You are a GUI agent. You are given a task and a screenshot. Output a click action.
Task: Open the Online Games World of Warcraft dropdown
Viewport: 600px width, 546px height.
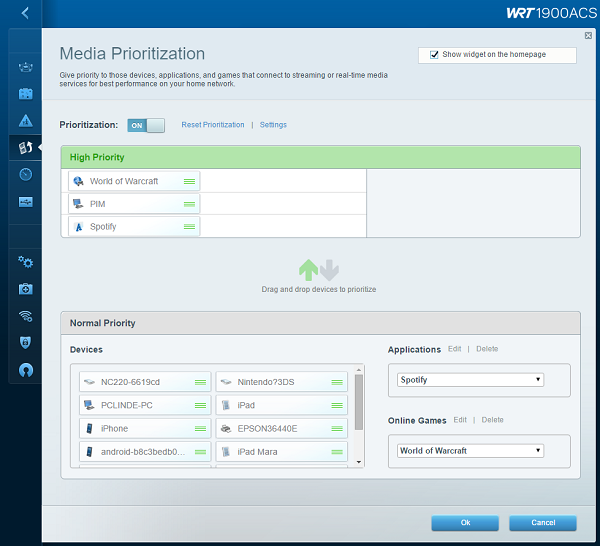point(470,450)
